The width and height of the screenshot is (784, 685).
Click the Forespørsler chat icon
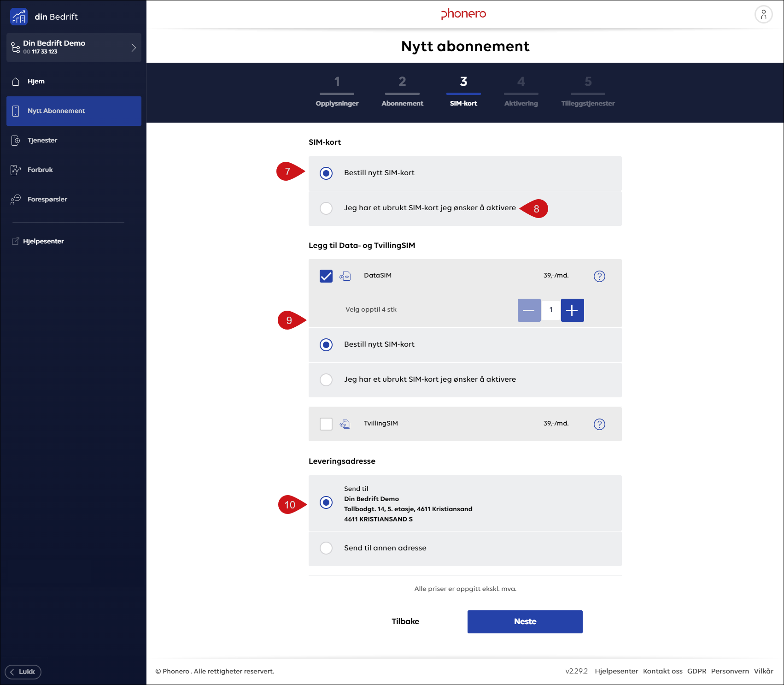coord(16,199)
